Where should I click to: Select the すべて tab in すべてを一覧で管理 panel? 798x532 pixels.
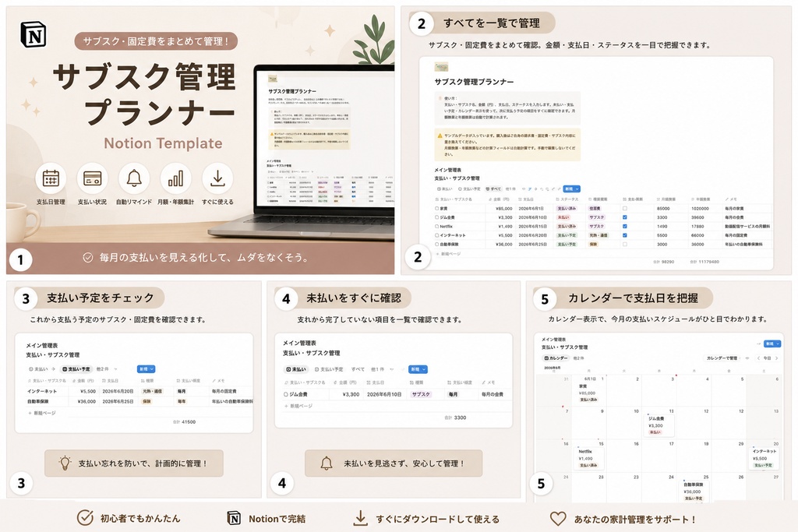493,188
